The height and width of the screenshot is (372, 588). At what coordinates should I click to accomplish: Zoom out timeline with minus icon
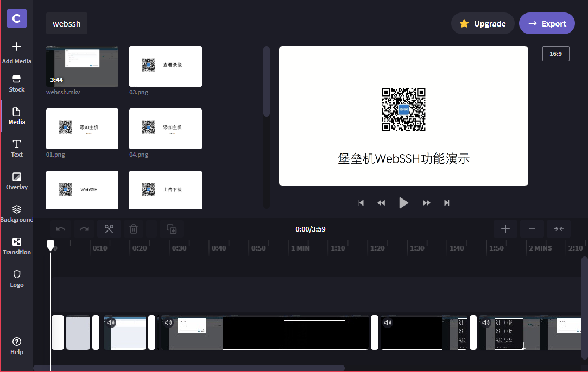pos(532,229)
